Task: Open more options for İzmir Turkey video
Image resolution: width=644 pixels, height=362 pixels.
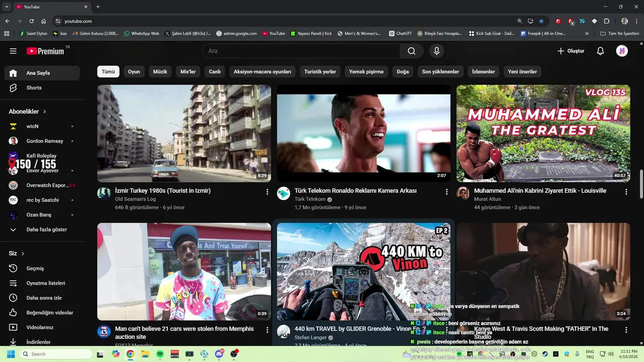Action: point(267,192)
